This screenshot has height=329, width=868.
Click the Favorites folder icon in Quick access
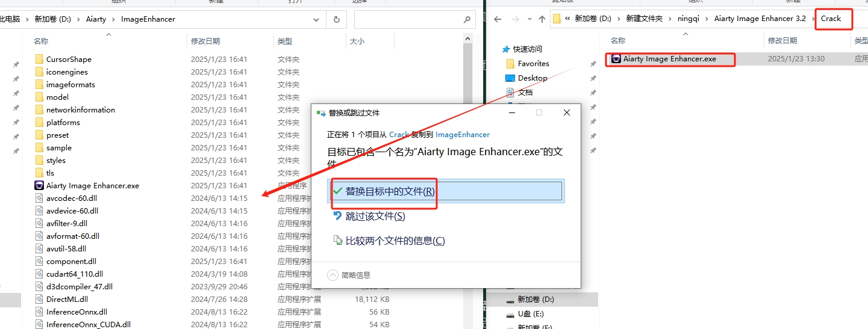(x=510, y=64)
